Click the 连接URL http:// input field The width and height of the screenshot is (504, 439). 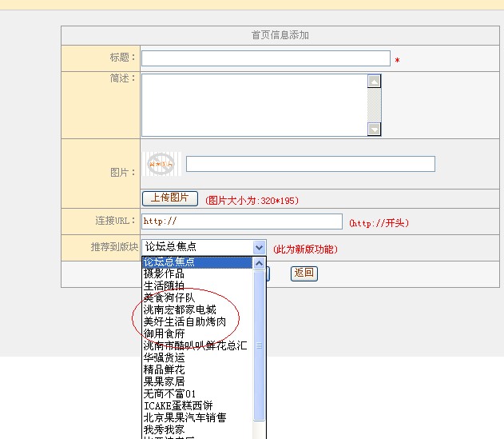(242, 221)
